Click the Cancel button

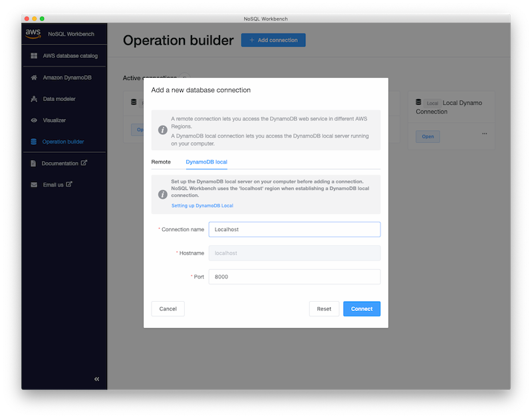coord(168,309)
